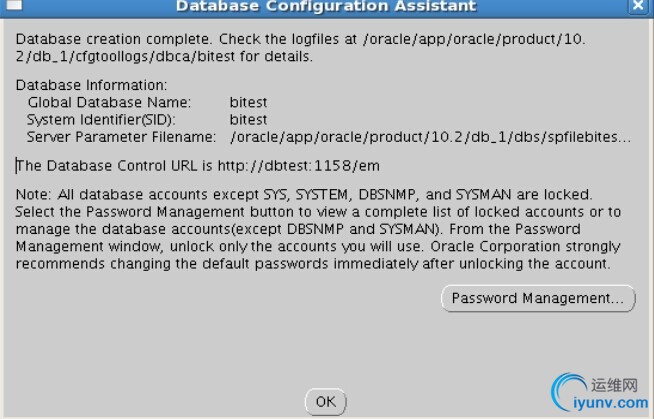The height and width of the screenshot is (419, 654).
Task: Click the iyunv.com watermark text
Action: [x=610, y=403]
